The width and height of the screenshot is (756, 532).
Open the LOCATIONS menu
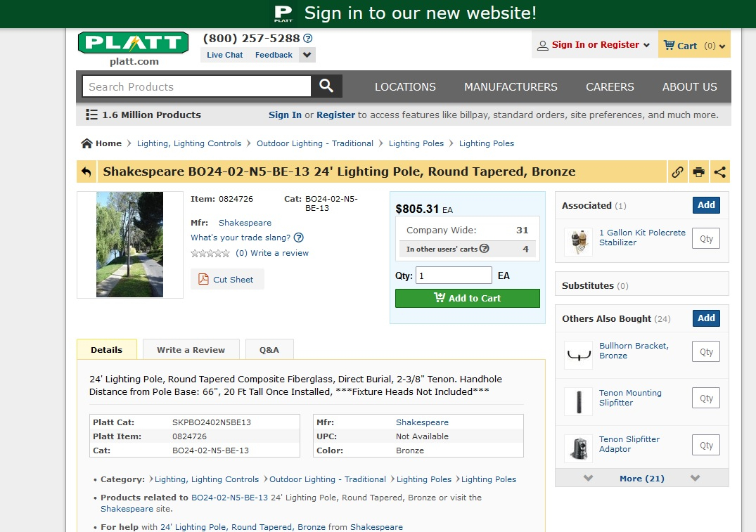click(x=405, y=86)
